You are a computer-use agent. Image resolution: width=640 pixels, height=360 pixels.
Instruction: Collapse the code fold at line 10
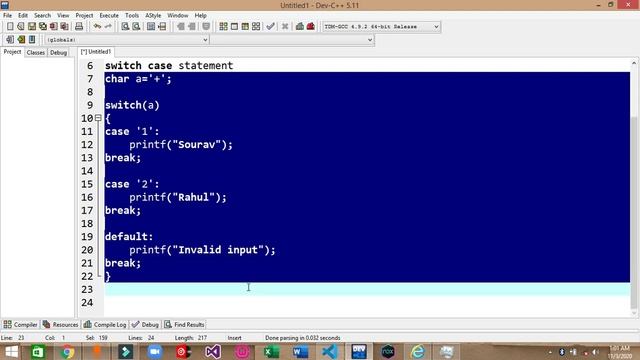pos(98,118)
